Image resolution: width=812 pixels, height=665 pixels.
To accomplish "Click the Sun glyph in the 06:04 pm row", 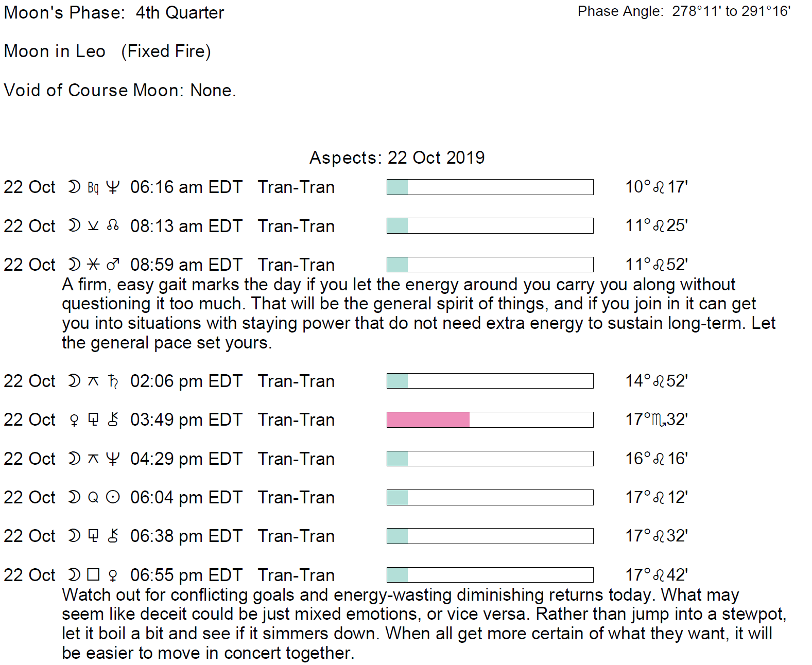I will coord(113,497).
